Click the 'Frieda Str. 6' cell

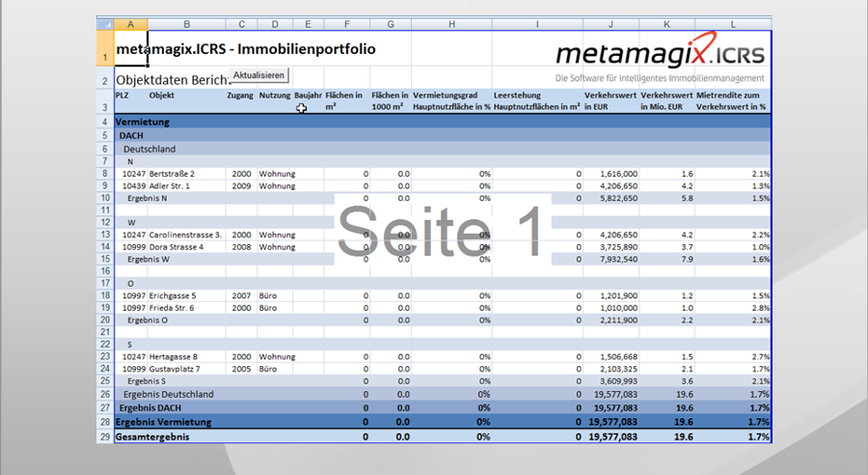(186, 308)
